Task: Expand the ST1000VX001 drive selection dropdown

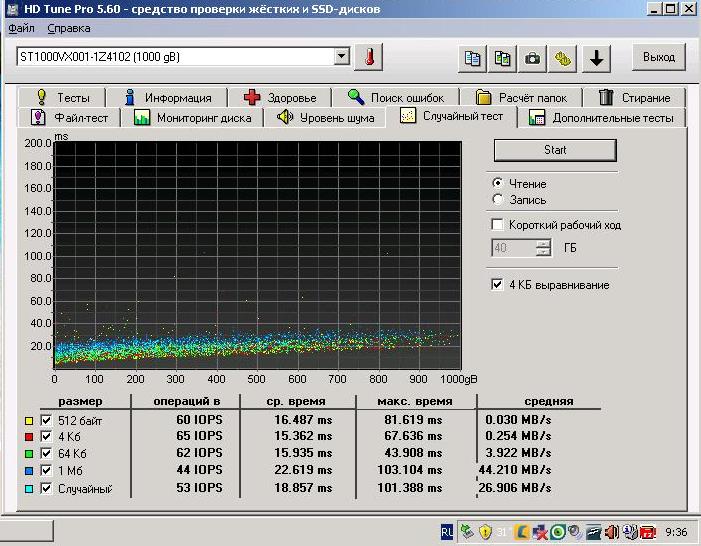Action: coord(342,57)
